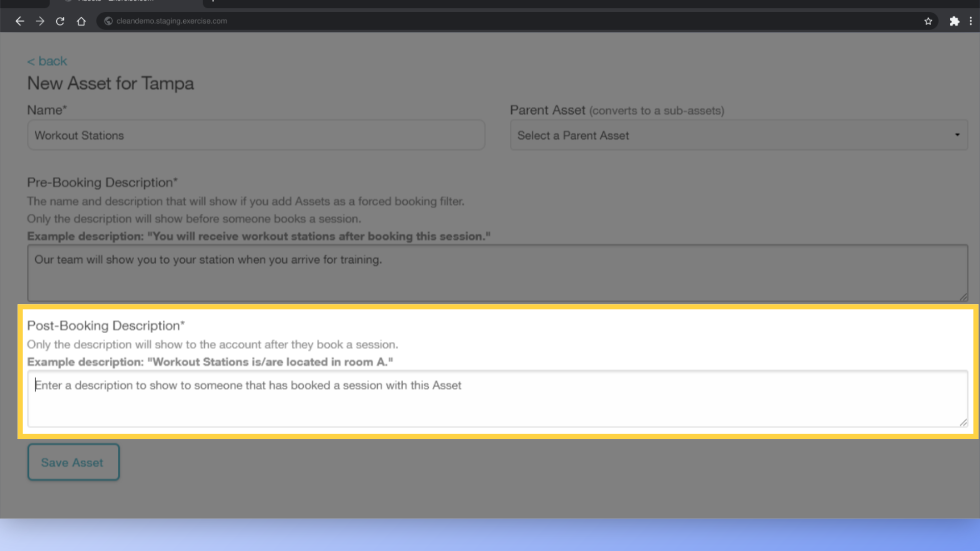980x551 pixels.
Task: Click the site information globe icon
Action: click(108, 21)
